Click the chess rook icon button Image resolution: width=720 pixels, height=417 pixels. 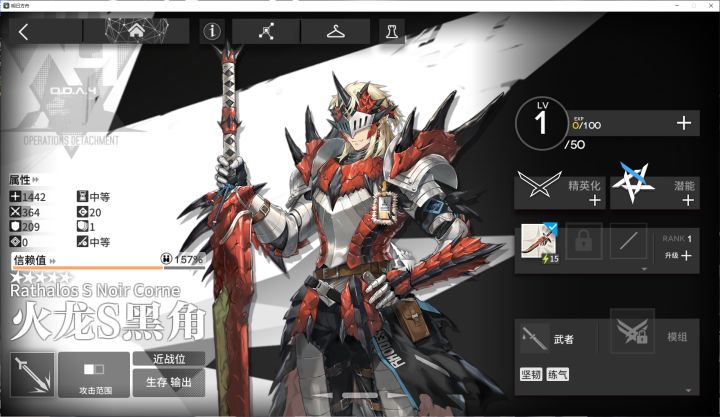point(392,31)
